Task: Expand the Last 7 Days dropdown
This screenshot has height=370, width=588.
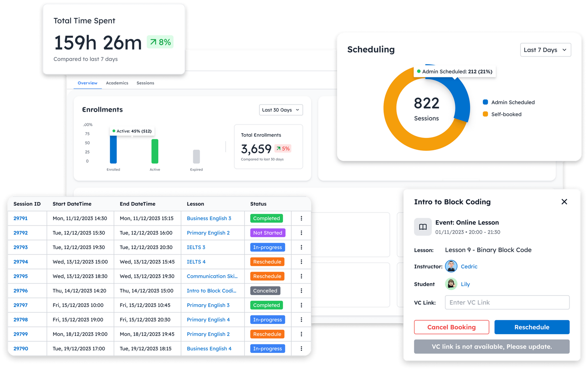Action: tap(545, 50)
